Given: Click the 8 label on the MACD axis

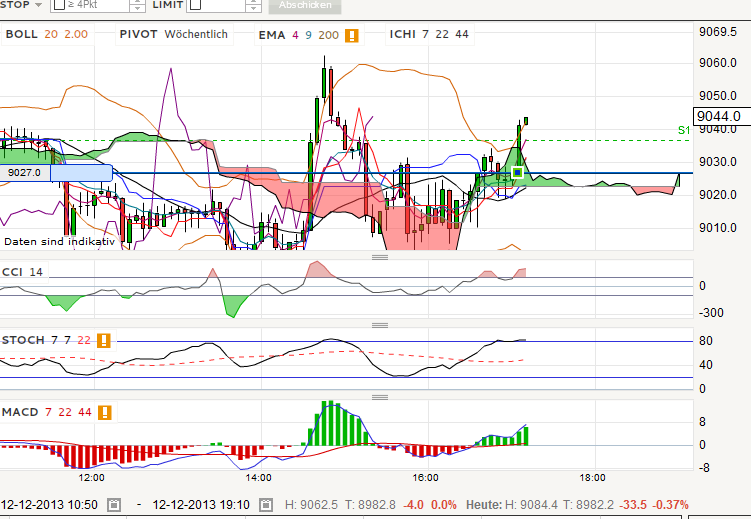Looking at the screenshot, I should tap(702, 422).
